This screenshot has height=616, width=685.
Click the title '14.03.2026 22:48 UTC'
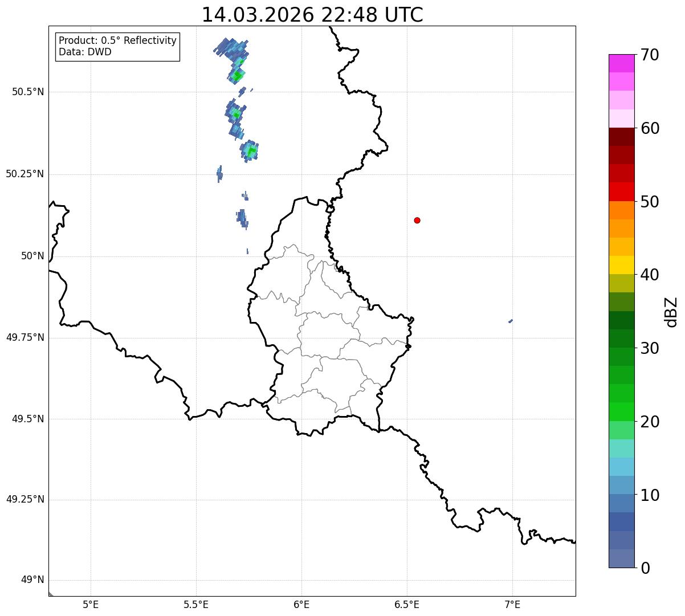coord(312,14)
